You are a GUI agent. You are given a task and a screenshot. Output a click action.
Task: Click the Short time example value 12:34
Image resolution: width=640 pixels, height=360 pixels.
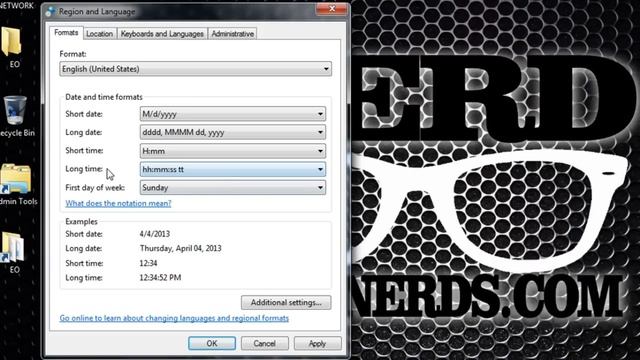(148, 263)
